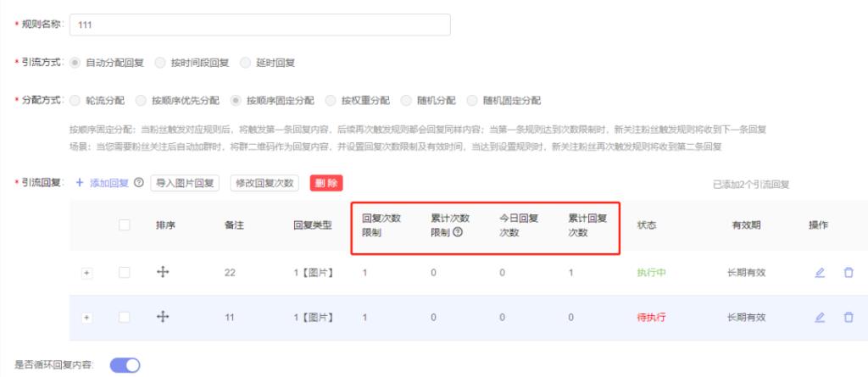Click the 1【图片】 cell in row 11
This screenshot has height=377, width=868.
[314, 318]
